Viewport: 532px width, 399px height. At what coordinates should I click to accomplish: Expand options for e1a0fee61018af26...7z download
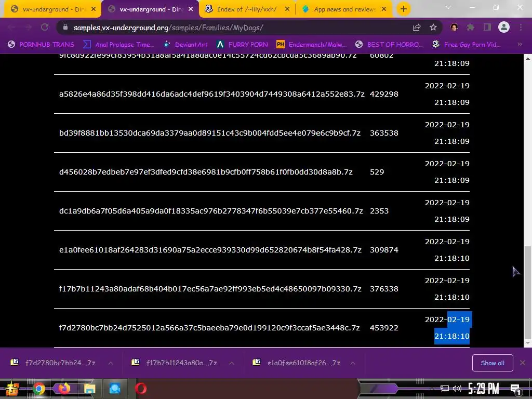(x=353, y=363)
